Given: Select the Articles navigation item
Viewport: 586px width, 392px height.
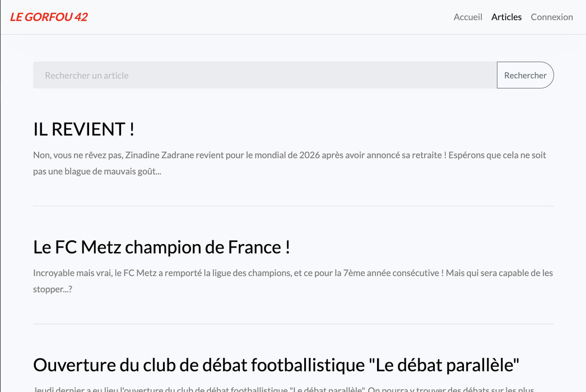Looking at the screenshot, I should coord(506,17).
